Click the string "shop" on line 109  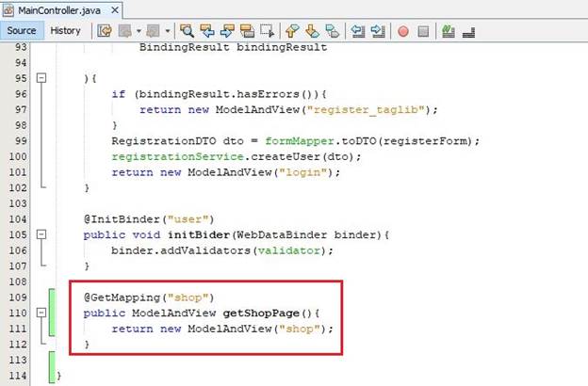(188, 298)
